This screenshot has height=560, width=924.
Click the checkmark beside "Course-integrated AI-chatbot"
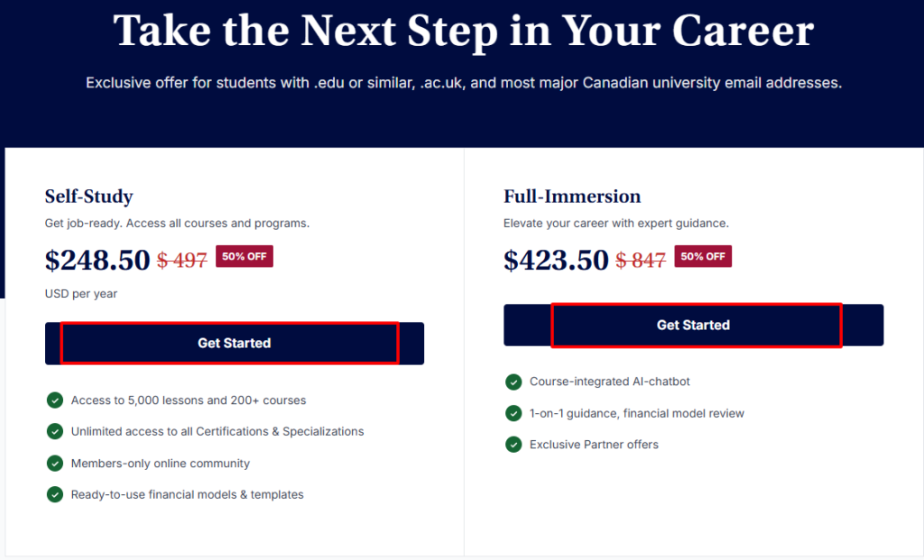[x=513, y=381]
